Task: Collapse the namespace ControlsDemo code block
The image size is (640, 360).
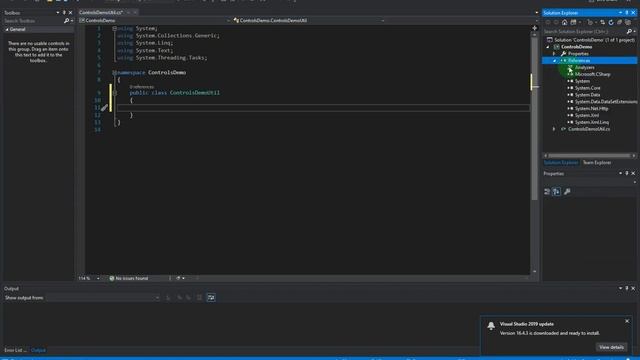Action: pyautogui.click(x=115, y=73)
